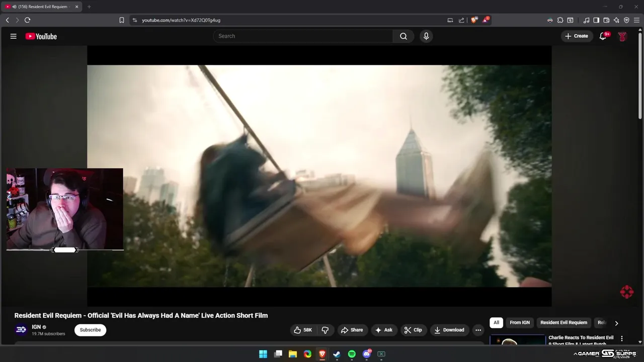Download the video
The height and width of the screenshot is (362, 644).
point(449,330)
